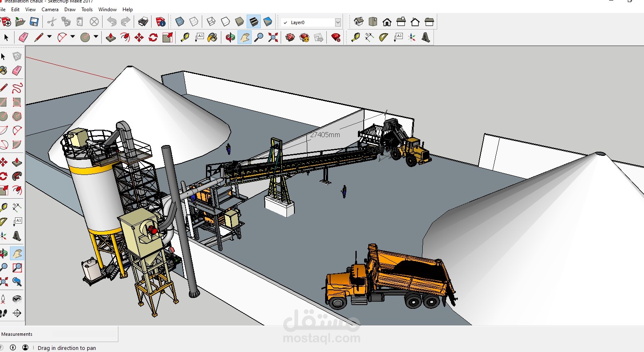Open Model Info dialog icon
The height and width of the screenshot is (352, 644).
click(160, 22)
